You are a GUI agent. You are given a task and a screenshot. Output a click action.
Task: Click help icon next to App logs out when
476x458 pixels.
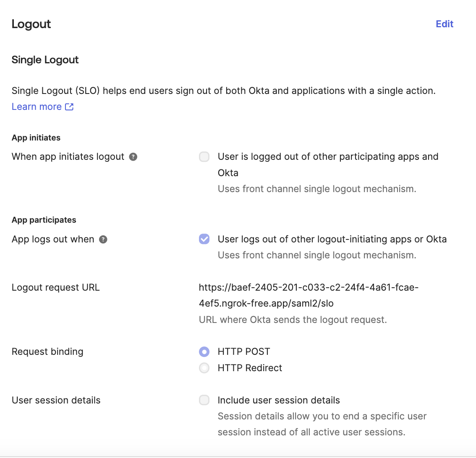point(103,239)
